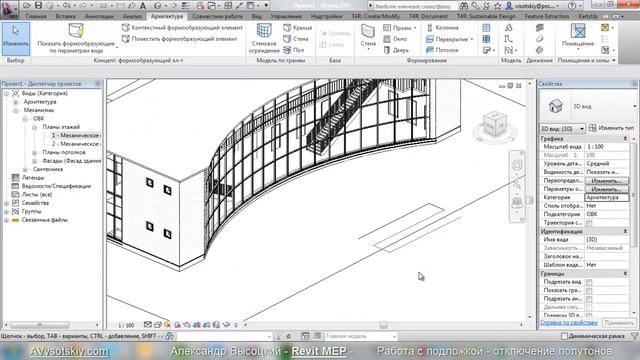Select the Дверь (door) tool

pyautogui.click(x=396, y=50)
